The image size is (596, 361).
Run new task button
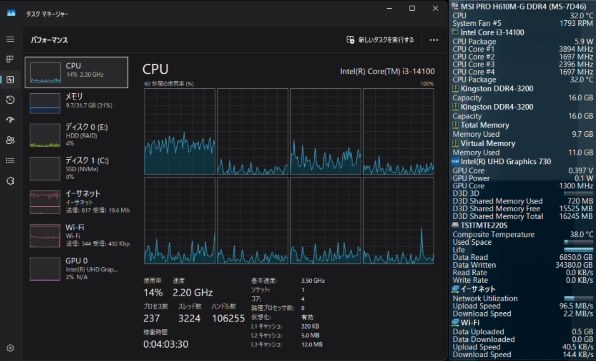point(380,40)
